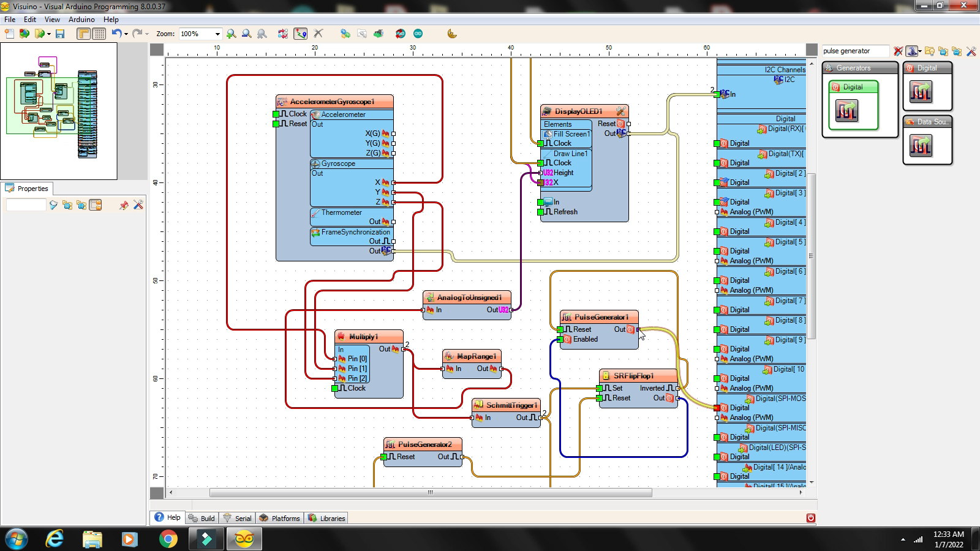Click the moon sleep icon on toolbar
The image size is (980, 551).
(451, 34)
